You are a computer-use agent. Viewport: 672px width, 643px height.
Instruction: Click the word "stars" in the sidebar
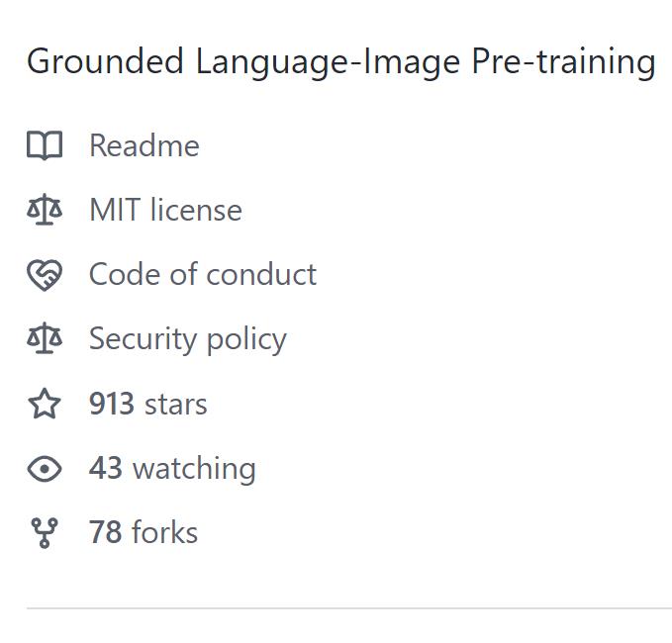coord(176,404)
